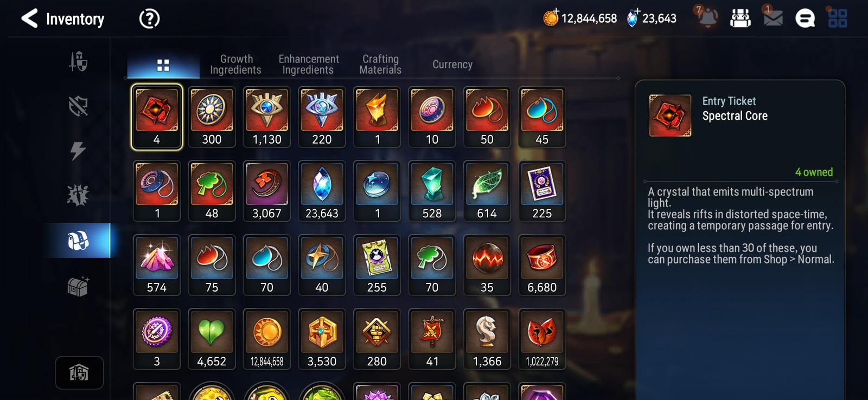Add gold via the coin plus icon

[551, 18]
